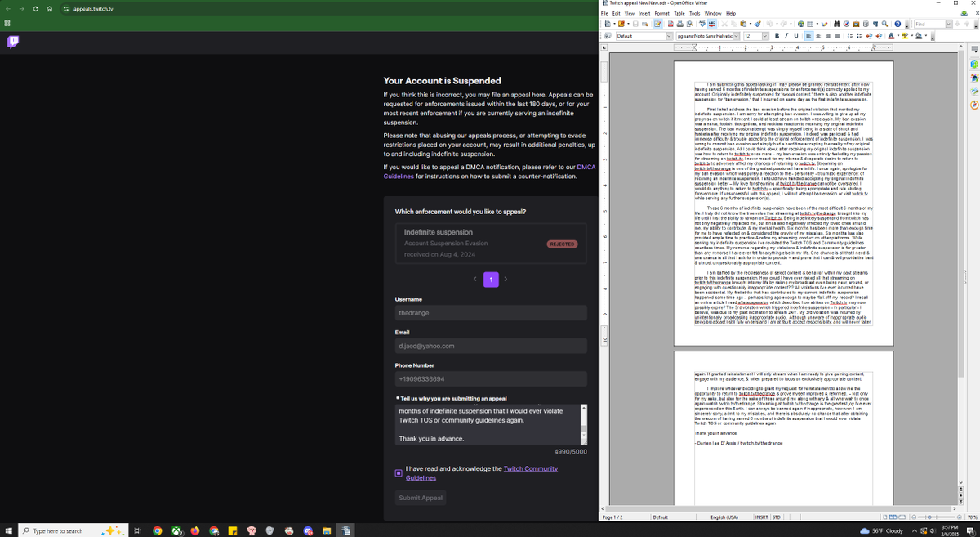Toggle AutoSpellcheck in Writer toolbar
980x537 pixels.
711,24
